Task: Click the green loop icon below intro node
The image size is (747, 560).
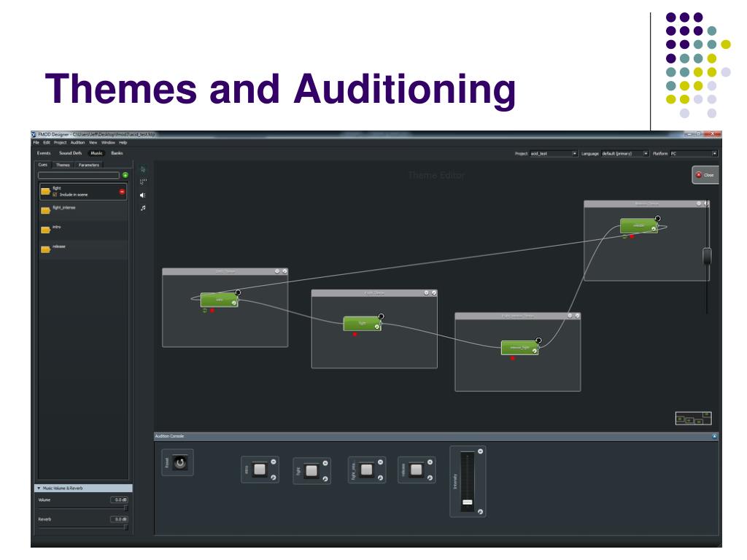Action: pos(205,311)
